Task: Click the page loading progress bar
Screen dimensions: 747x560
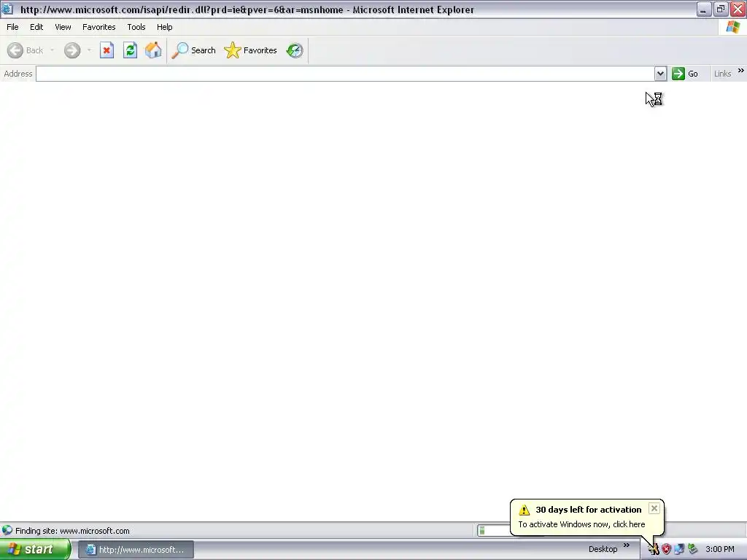Action: click(494, 531)
